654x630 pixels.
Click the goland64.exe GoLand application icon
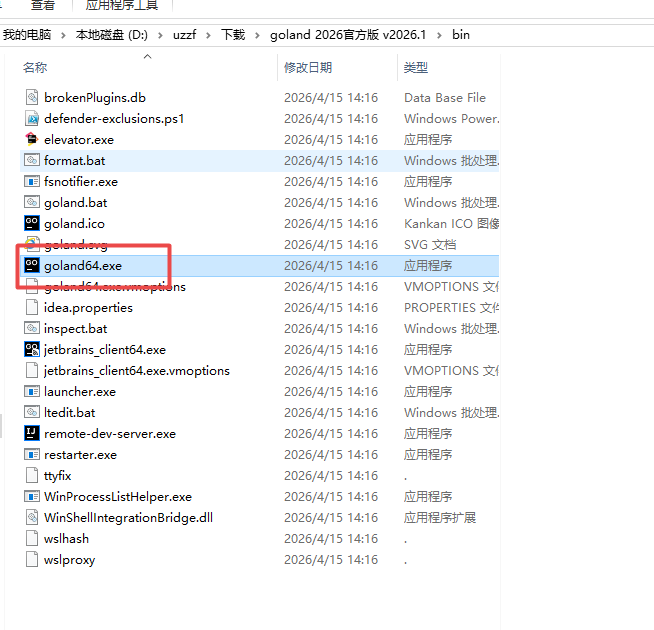(x=32, y=265)
